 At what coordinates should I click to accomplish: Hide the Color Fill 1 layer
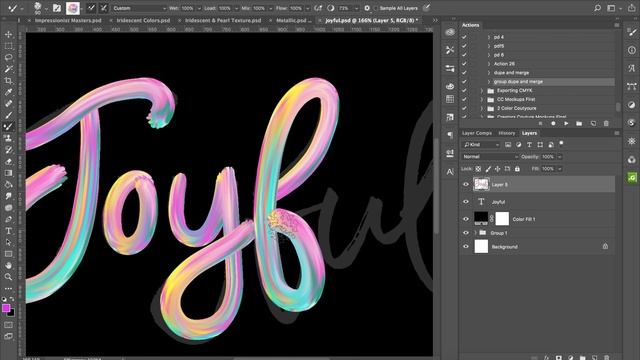click(466, 219)
